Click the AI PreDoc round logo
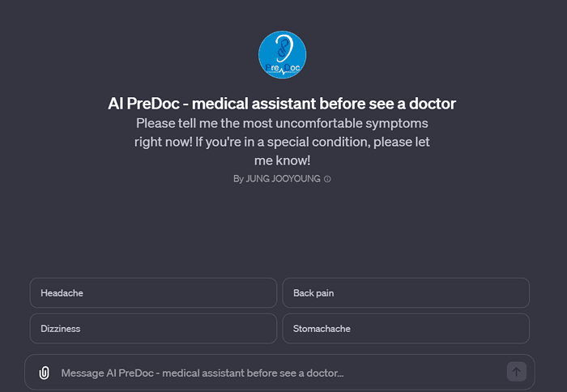Viewport: 567px width, 392px height. click(x=282, y=56)
